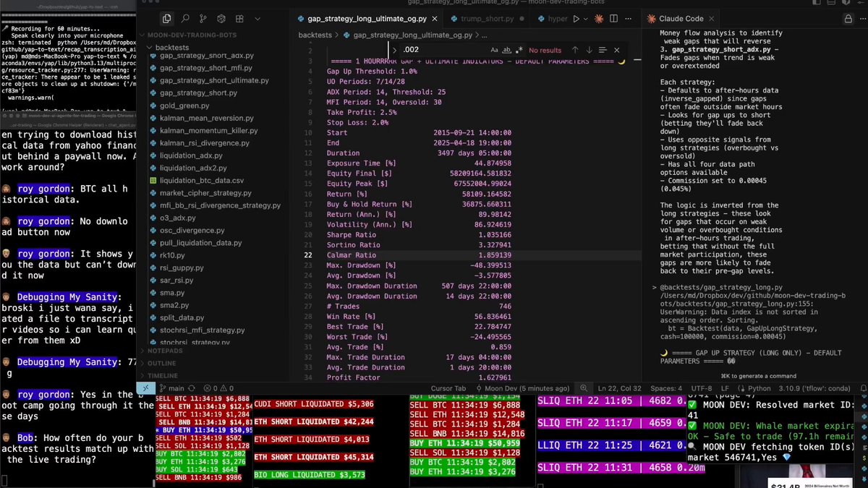Image resolution: width=868 pixels, height=488 pixels.
Task: Collapse the backtests folder
Action: coord(171,47)
